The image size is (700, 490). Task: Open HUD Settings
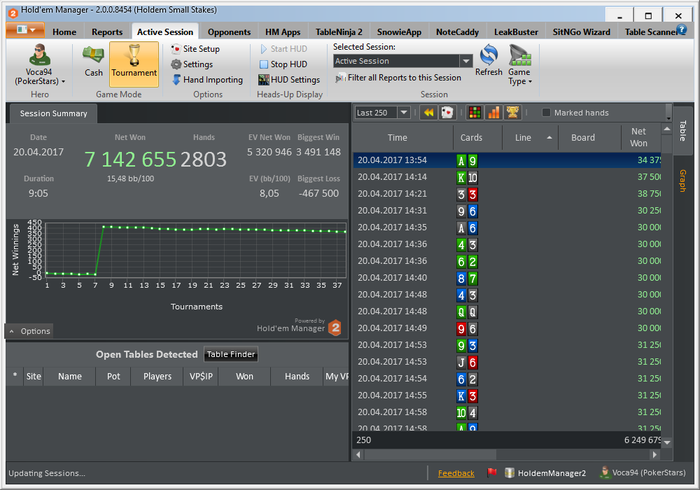point(289,79)
